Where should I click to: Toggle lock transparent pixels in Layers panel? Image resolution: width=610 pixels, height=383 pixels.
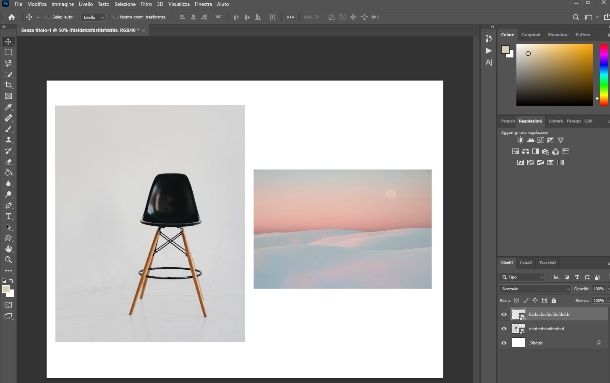pyautogui.click(x=517, y=300)
